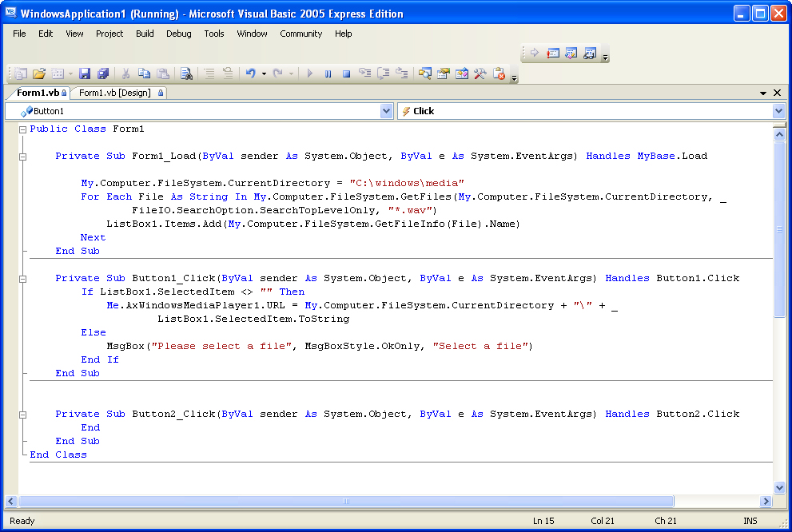Click the Save All icon
Screen dimensions: 792x532
point(103,73)
